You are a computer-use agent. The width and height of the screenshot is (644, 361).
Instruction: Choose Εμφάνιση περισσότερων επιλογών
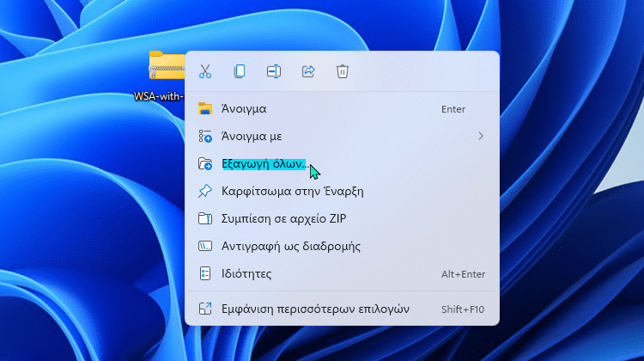(x=342, y=309)
